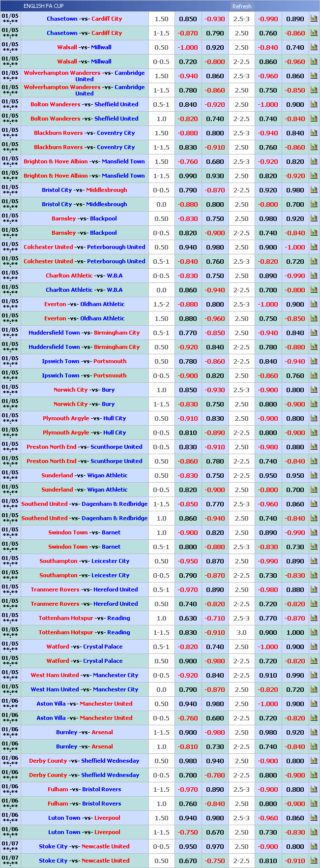Select Wolverhampton vs Cambridge United 1.50 handicap match

tap(85, 76)
